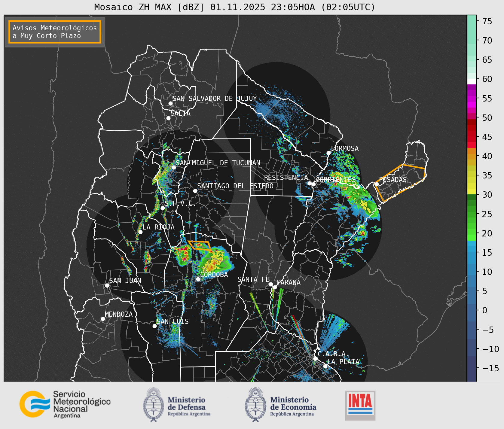Click the Santa Fe city marker dot

[x=270, y=284]
